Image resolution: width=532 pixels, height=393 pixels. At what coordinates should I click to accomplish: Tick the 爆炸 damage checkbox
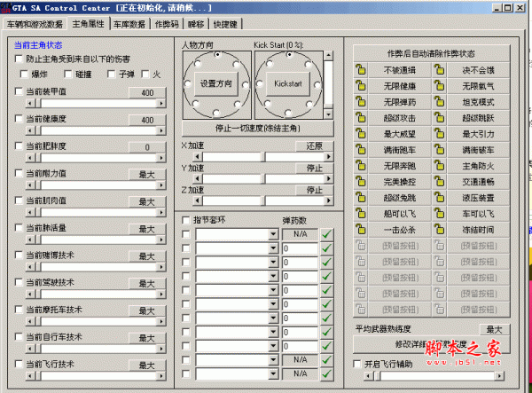(x=24, y=74)
